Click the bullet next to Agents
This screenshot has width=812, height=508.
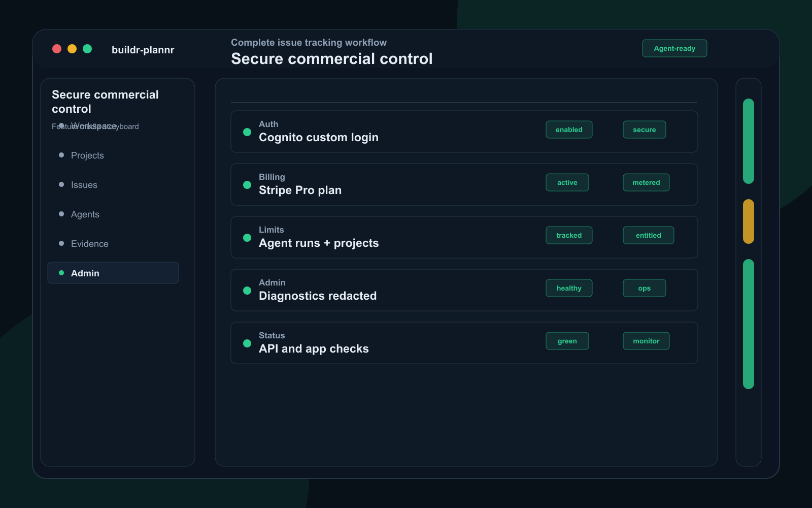tap(61, 214)
